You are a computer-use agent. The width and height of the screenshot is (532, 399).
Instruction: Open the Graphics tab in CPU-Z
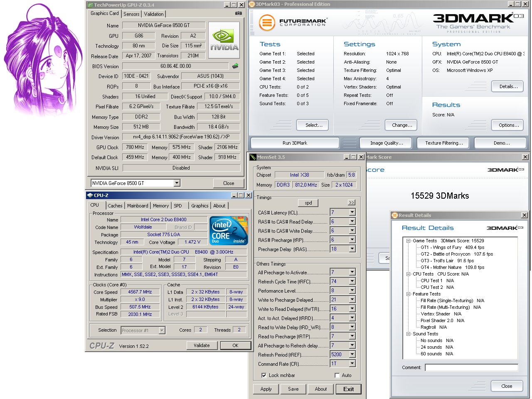click(200, 206)
